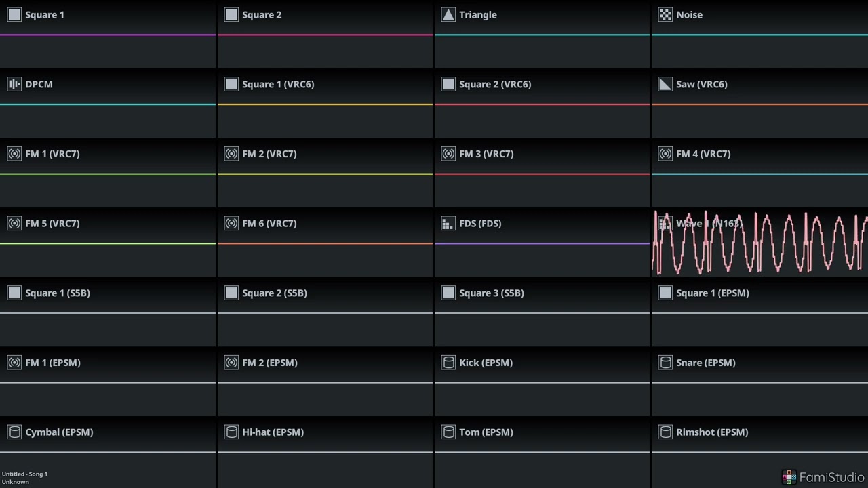868x488 pixels.
Task: Click the Hi-hat (EPSM) label
Action: [273, 432]
